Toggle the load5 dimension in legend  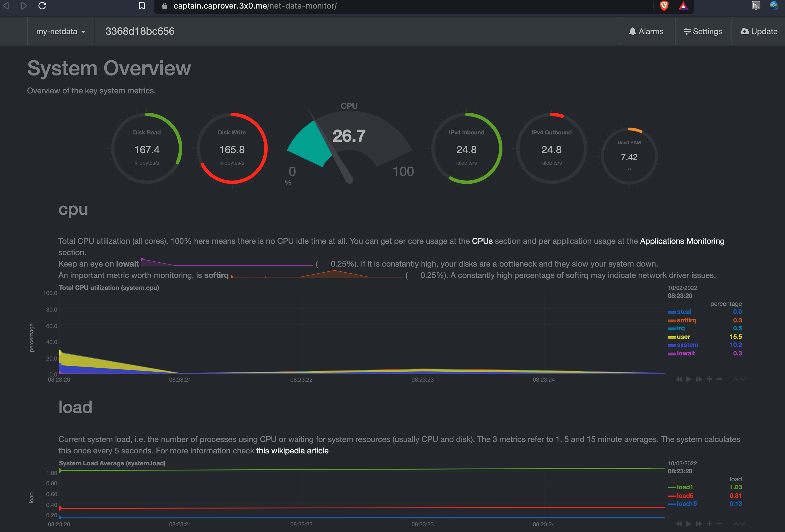[x=685, y=496]
